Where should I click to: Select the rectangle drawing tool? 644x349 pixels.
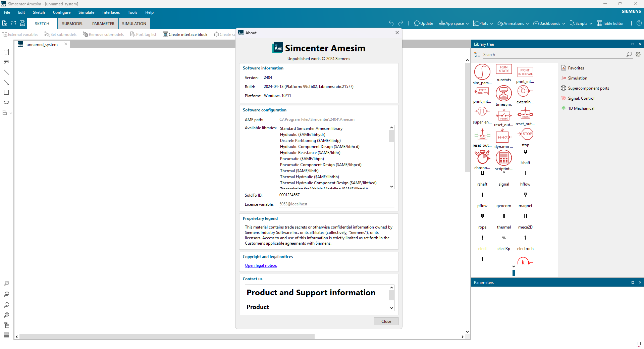pyautogui.click(x=6, y=92)
